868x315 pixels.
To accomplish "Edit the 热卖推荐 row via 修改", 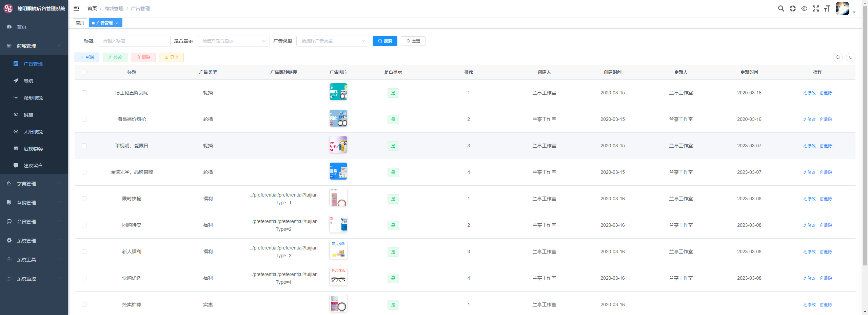I will coord(809,304).
